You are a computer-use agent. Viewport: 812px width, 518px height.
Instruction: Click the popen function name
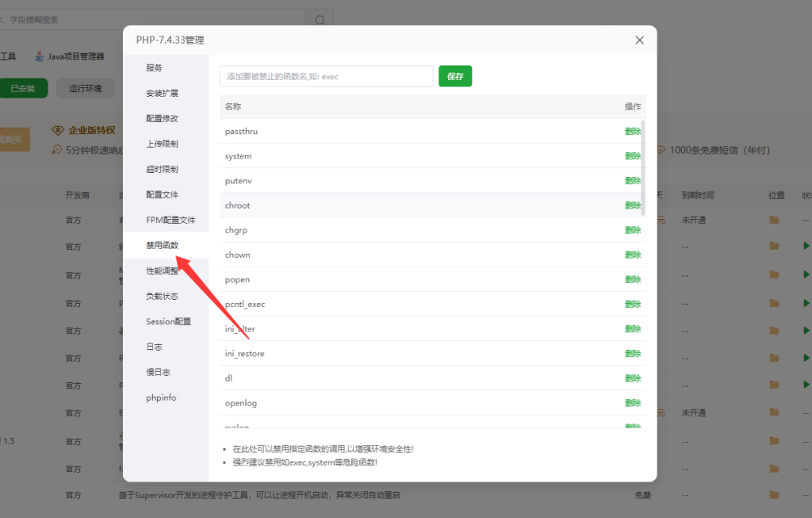[x=237, y=280]
